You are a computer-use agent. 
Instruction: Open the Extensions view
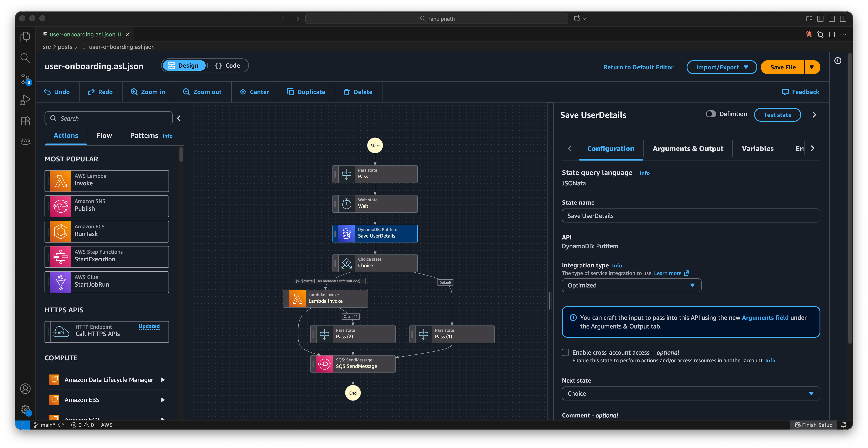point(25,120)
